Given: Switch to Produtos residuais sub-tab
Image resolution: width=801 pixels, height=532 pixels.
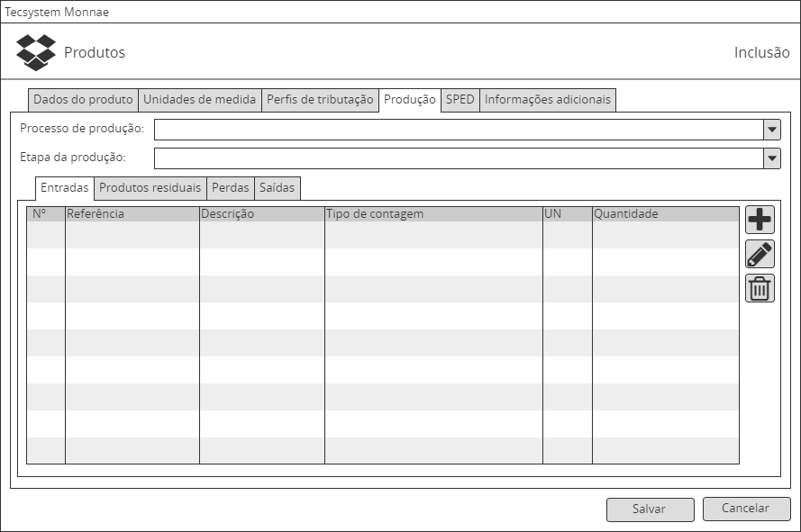Looking at the screenshot, I should tap(150, 188).
